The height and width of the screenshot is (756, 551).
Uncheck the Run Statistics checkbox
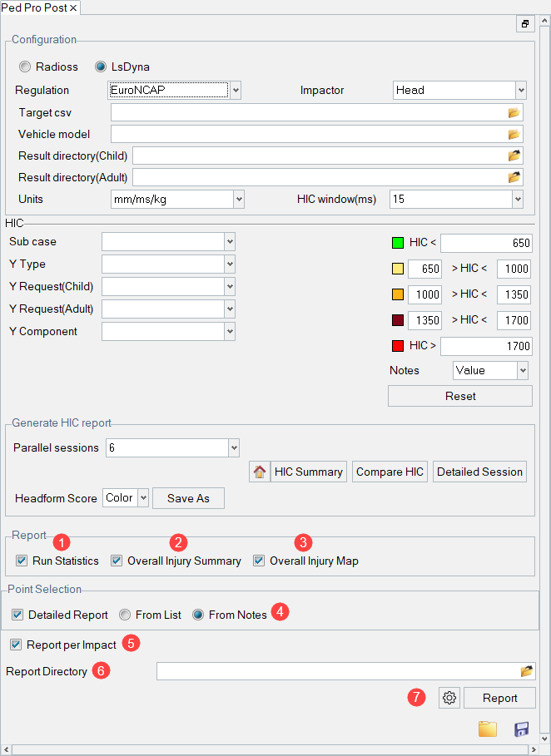(22, 561)
